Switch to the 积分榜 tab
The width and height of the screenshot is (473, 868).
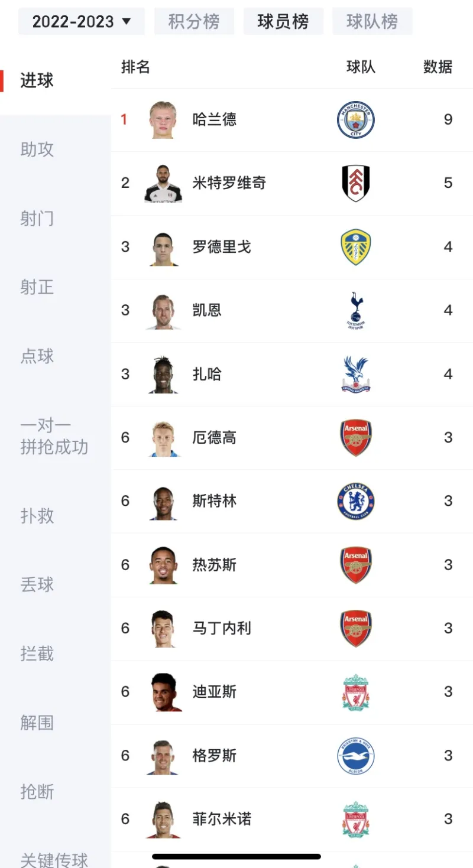click(194, 22)
